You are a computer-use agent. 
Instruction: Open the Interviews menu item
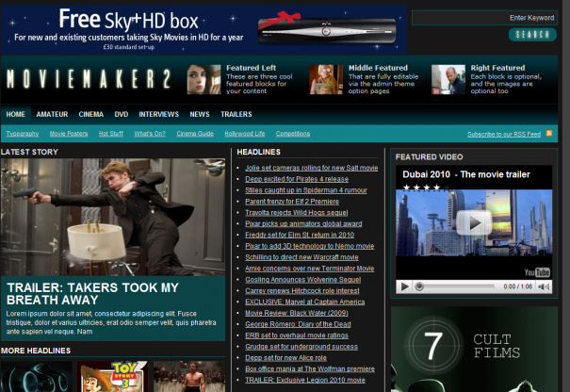pos(158,114)
